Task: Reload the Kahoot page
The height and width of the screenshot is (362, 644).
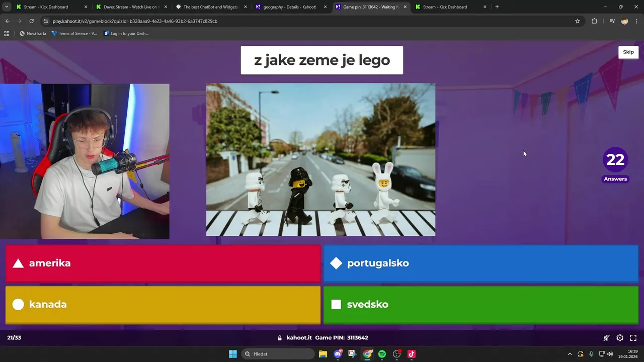Action: [x=31, y=21]
